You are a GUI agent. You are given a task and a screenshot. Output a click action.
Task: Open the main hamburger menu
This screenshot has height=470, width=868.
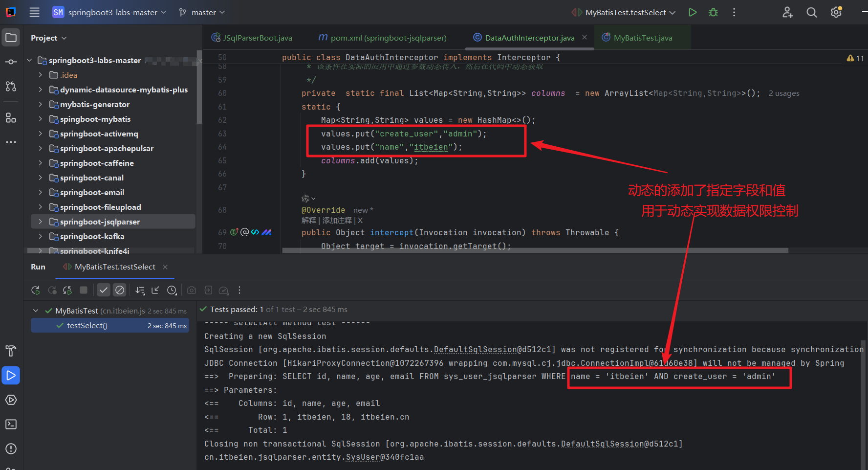click(x=34, y=12)
